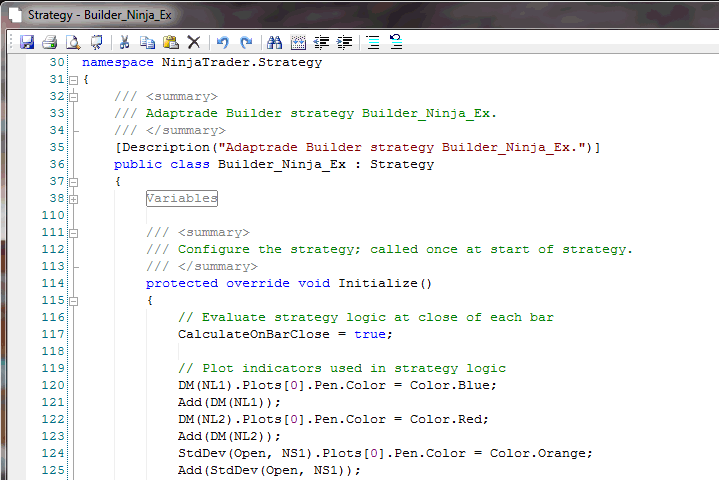Click 'CalculateOnBarClose' on line 117

click(x=254, y=334)
